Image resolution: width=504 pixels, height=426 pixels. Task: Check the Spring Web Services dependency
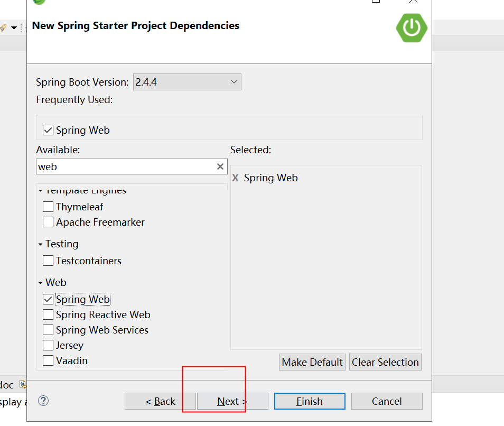pyautogui.click(x=48, y=330)
